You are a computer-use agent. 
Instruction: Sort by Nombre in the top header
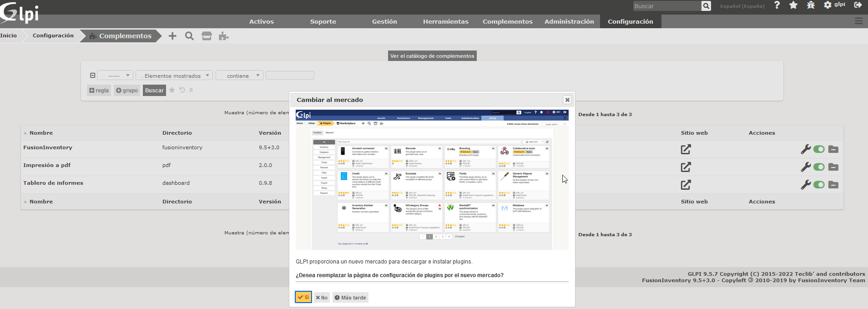(x=41, y=133)
